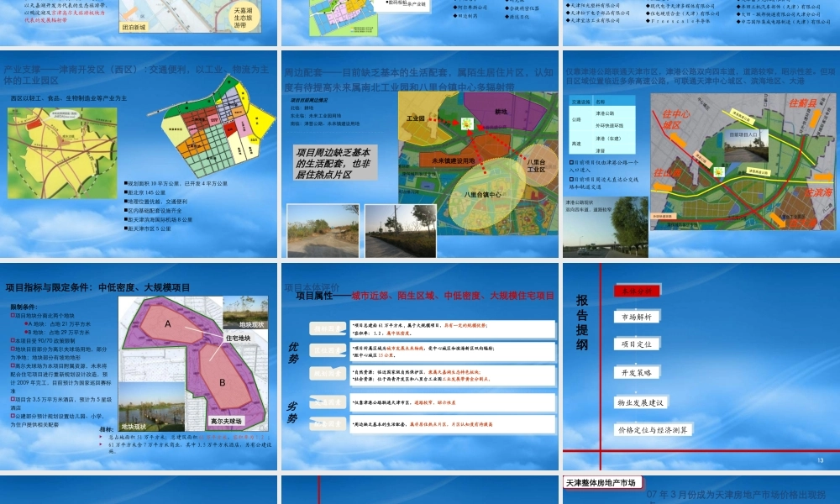
Task: Select the 市场解析 outline item
Action: click(637, 317)
